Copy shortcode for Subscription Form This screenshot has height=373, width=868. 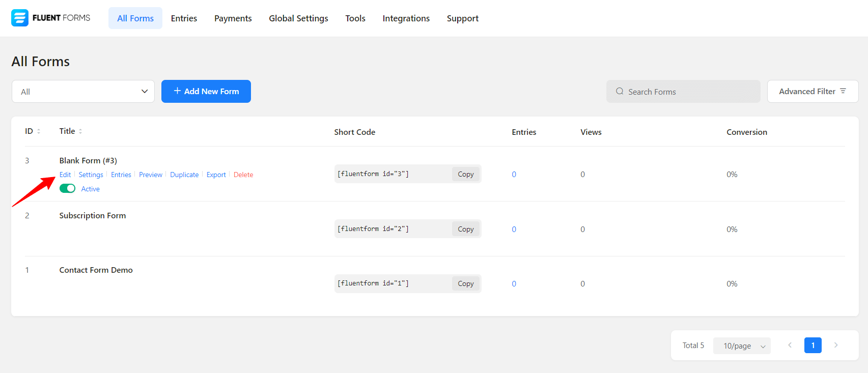tap(465, 229)
